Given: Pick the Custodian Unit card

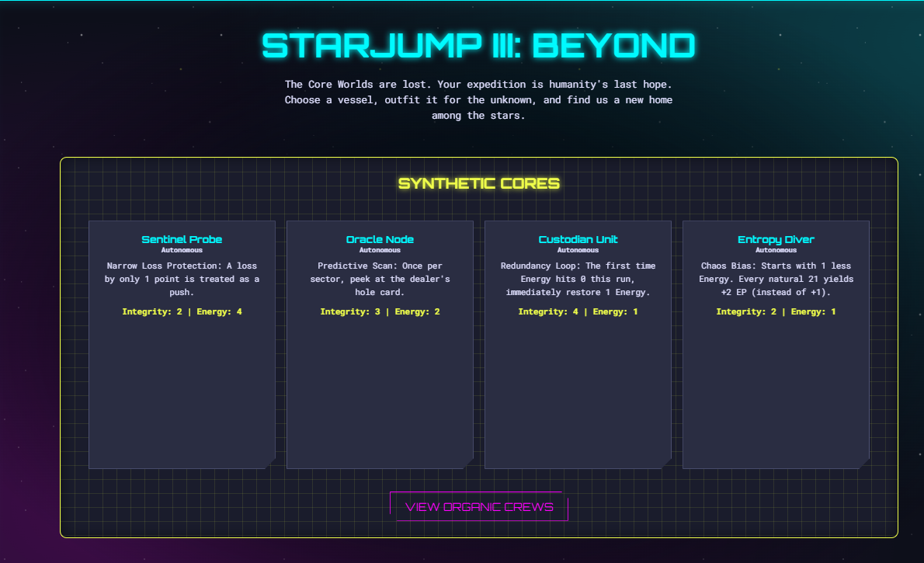Looking at the screenshot, I should click(578, 345).
